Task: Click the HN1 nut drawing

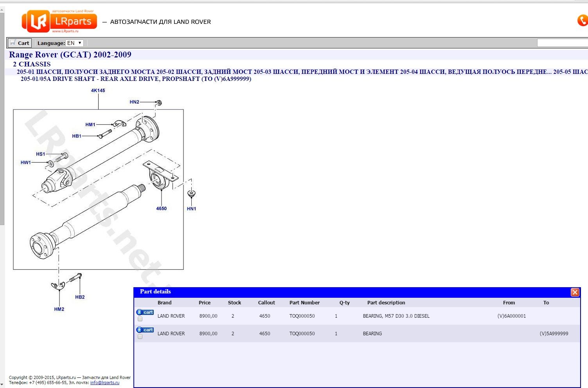Action: coord(191,193)
